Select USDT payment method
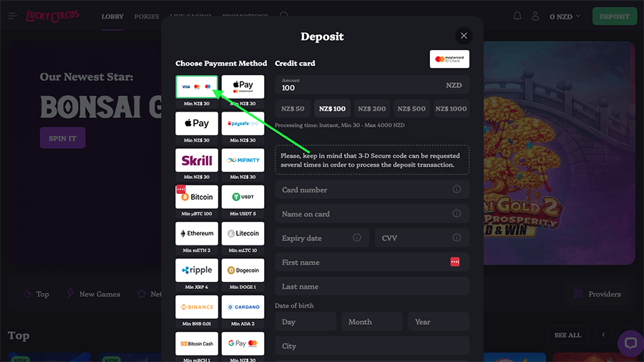The width and height of the screenshot is (644, 362). (x=243, y=197)
